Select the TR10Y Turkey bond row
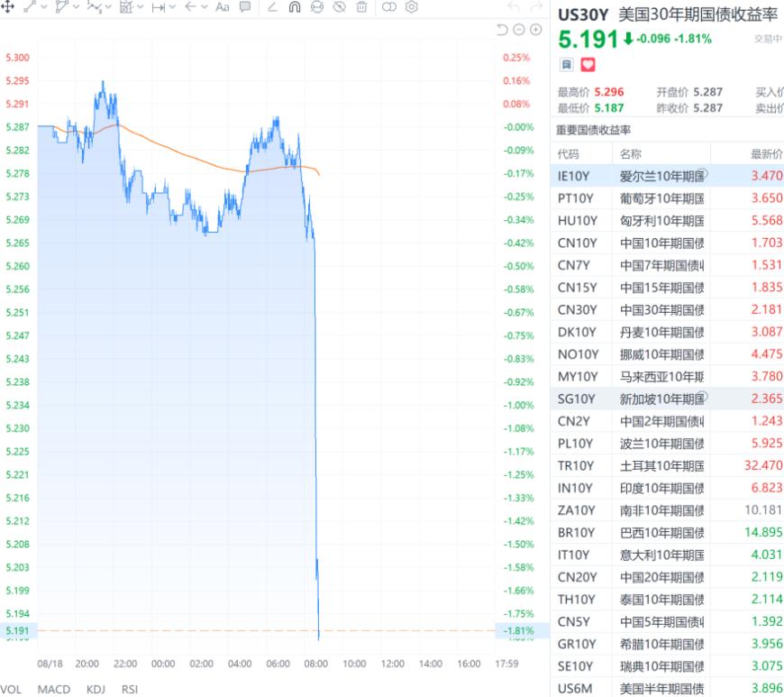 pos(667,465)
